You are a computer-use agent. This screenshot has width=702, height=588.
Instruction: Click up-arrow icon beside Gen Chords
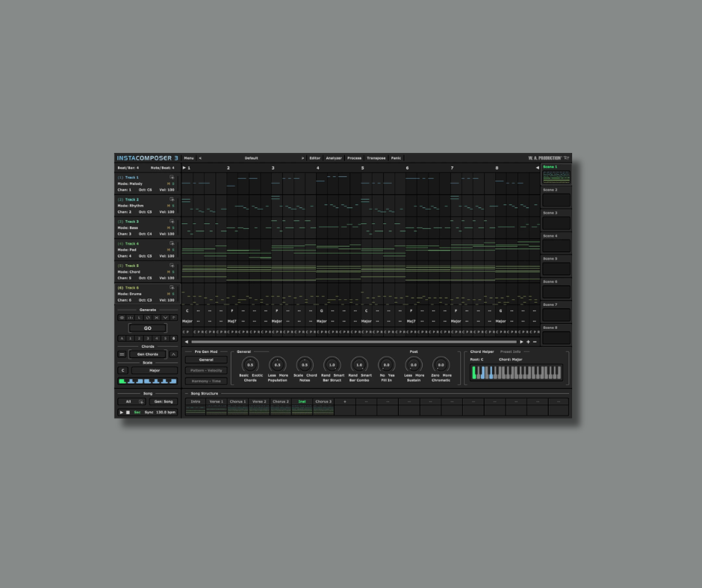point(174,354)
